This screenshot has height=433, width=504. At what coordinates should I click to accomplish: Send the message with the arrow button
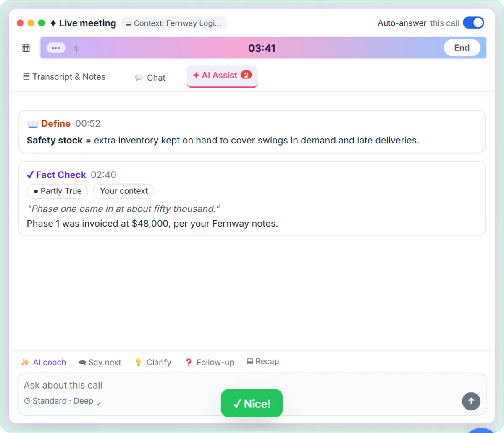coord(471,401)
